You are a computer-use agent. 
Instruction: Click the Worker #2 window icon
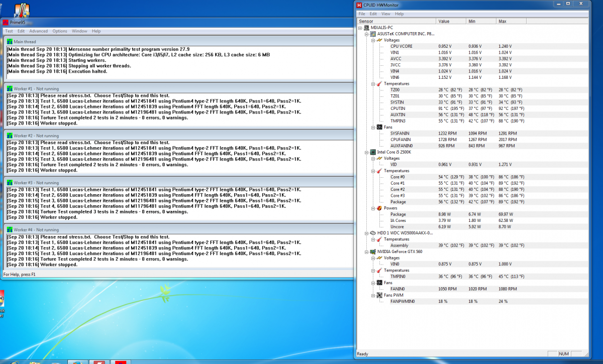point(10,136)
